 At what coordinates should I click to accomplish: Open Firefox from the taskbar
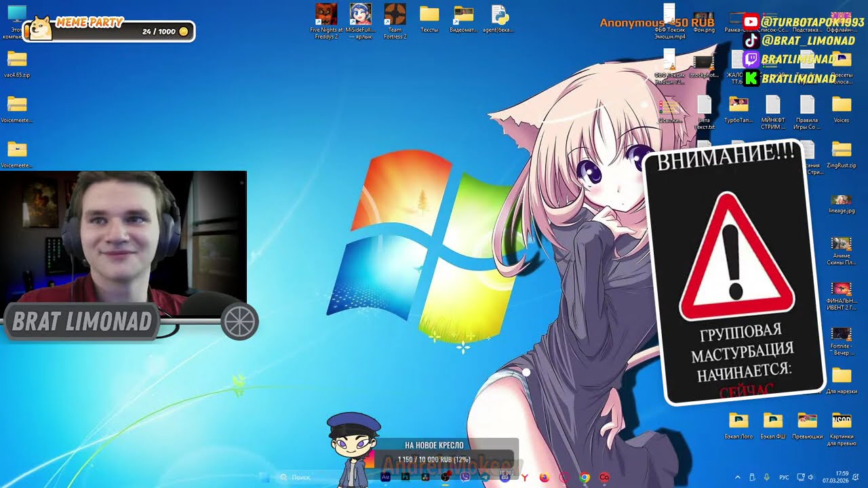click(x=545, y=477)
